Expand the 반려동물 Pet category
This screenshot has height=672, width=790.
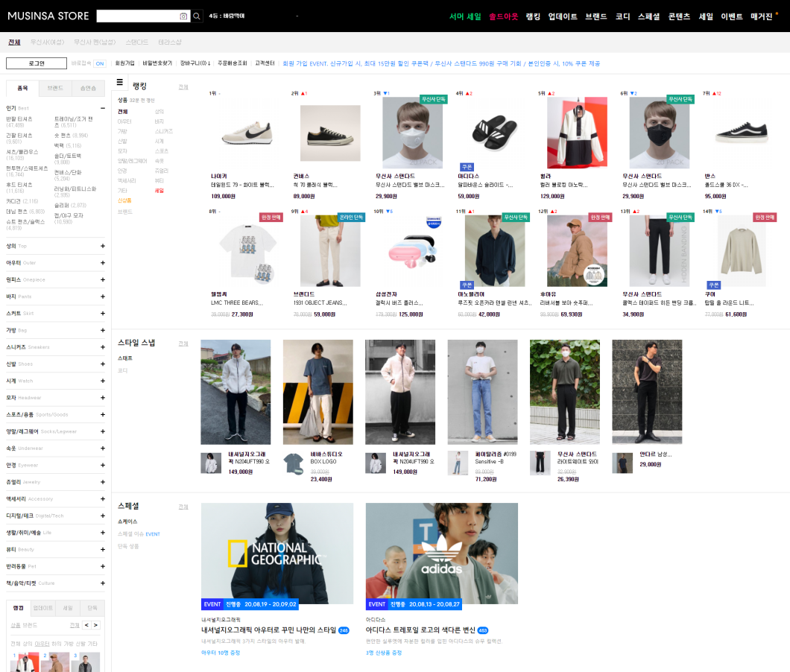point(103,567)
